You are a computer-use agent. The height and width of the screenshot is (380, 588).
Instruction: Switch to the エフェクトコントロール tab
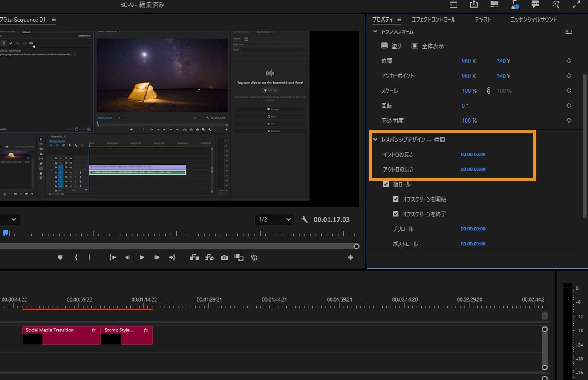click(433, 20)
